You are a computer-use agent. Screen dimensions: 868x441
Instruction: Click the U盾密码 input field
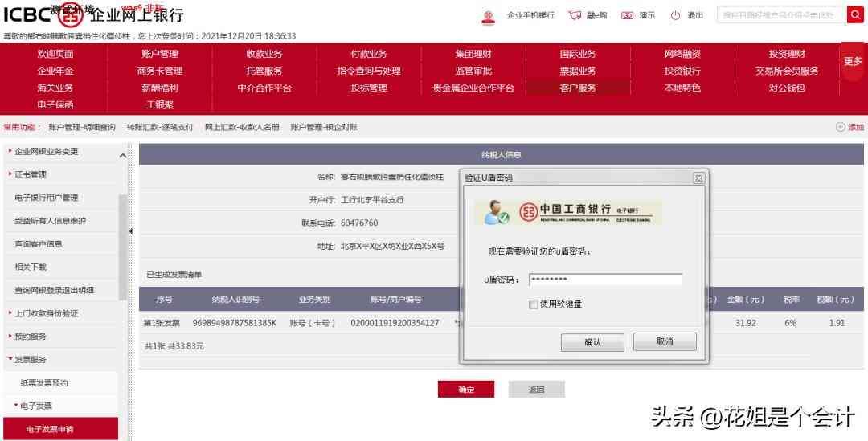(x=605, y=280)
